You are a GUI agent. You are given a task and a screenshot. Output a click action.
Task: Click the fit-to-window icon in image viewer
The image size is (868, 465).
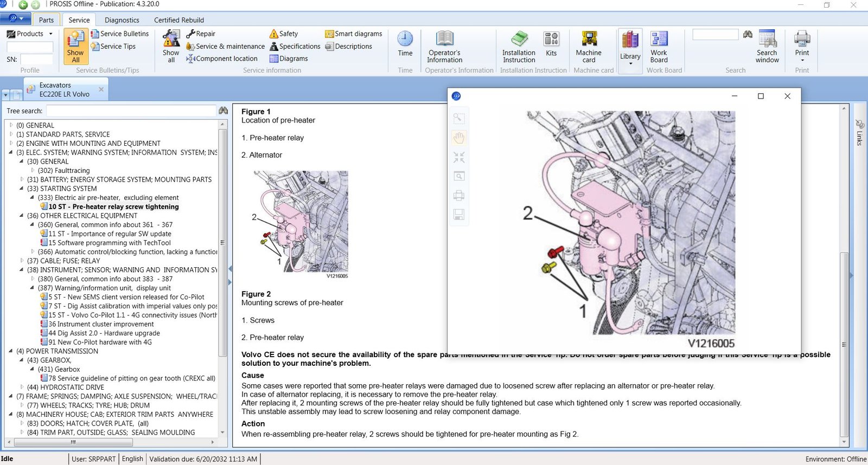[459, 157]
